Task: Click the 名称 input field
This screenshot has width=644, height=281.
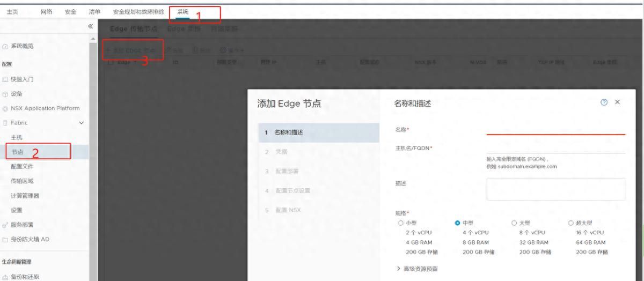Action: pyautogui.click(x=555, y=129)
